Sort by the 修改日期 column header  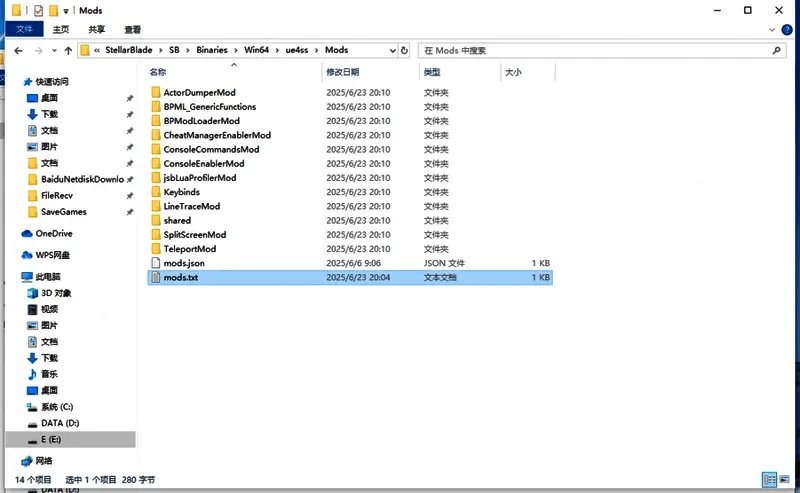tap(342, 73)
